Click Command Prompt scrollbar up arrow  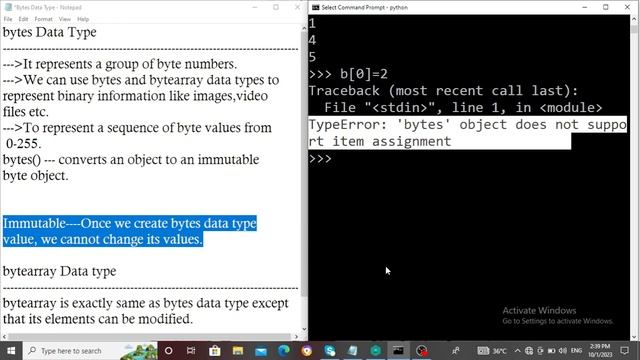634,19
